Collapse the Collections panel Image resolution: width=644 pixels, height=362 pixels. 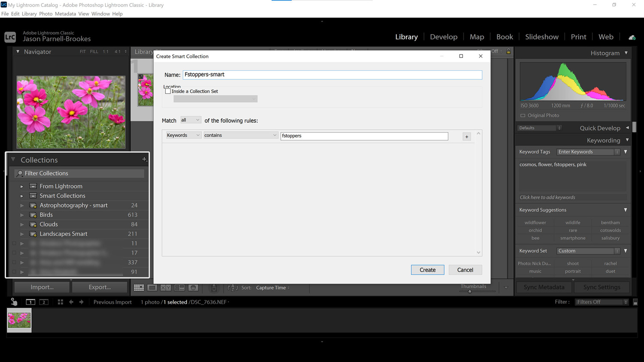click(13, 159)
